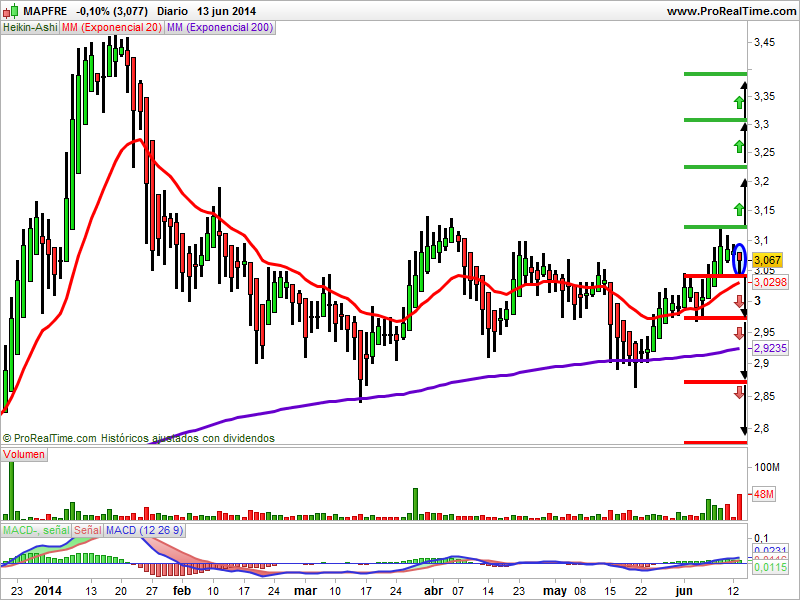Select the MM (Exponencial 200) label
The width and height of the screenshot is (800, 600).
click(x=220, y=28)
